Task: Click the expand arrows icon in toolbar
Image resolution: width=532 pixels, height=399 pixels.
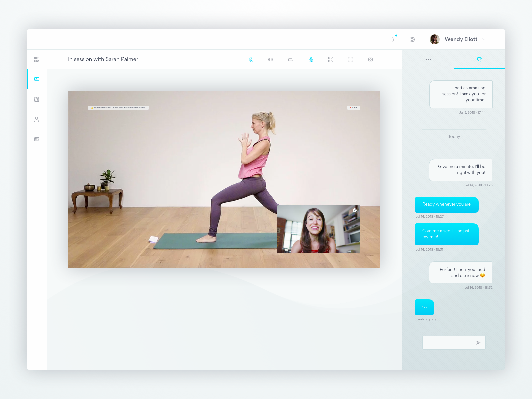Action: click(x=331, y=59)
